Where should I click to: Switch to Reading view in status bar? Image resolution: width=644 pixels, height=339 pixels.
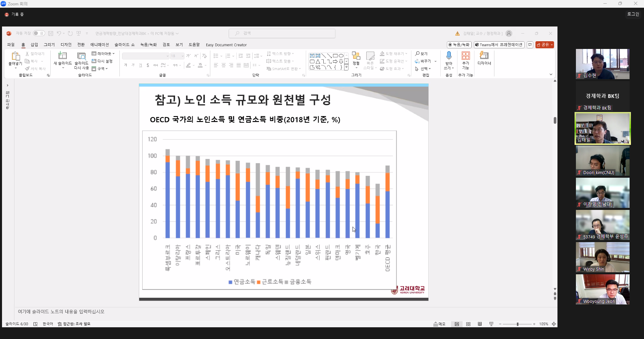(480, 324)
